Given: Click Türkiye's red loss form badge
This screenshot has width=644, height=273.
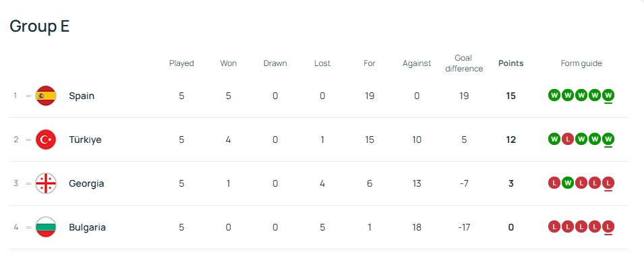Looking at the screenshot, I should 568,139.
